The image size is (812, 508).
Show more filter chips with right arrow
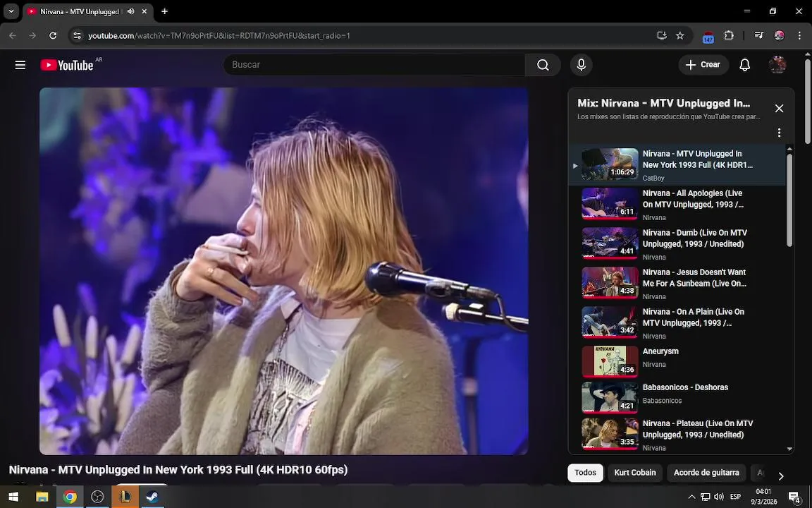pos(780,476)
